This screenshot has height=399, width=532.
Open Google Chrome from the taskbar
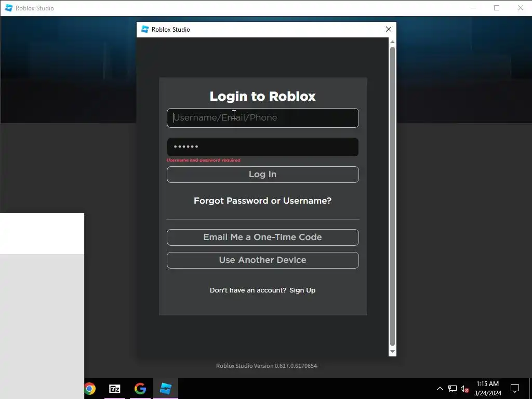point(90,389)
